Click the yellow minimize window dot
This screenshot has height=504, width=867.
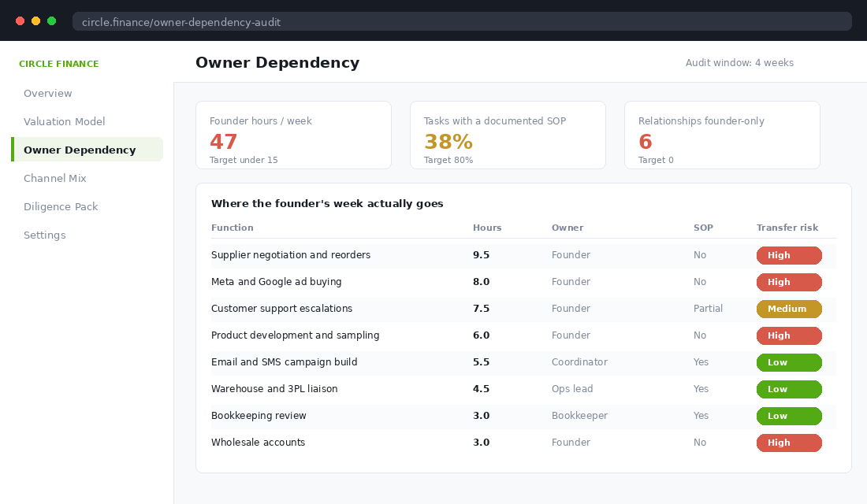(36, 21)
